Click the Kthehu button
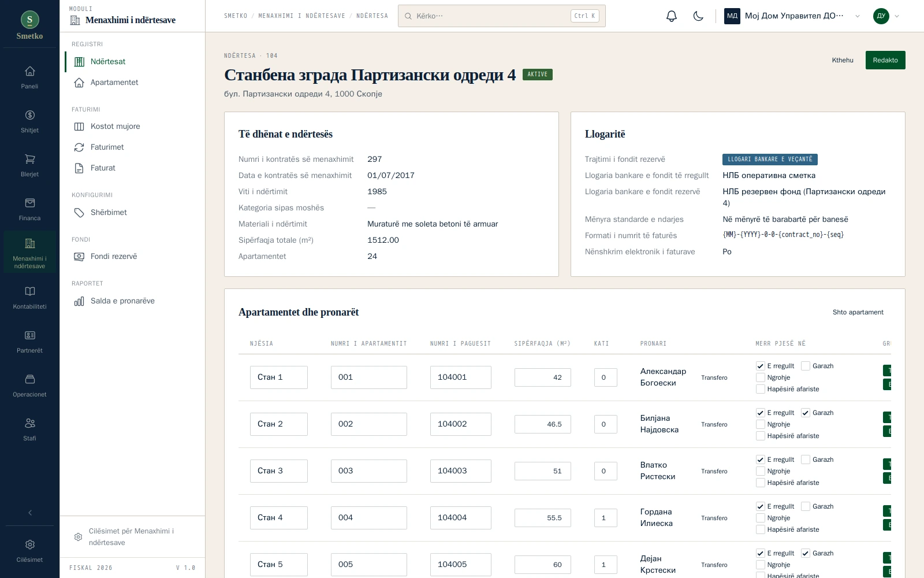 click(x=843, y=60)
